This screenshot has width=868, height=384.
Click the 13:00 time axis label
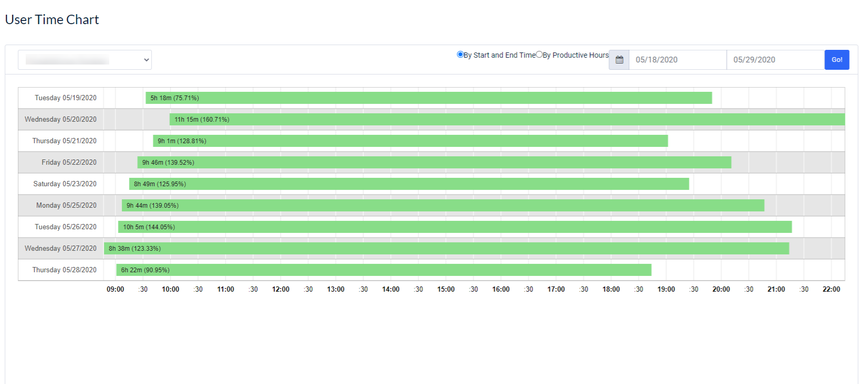pyautogui.click(x=336, y=290)
